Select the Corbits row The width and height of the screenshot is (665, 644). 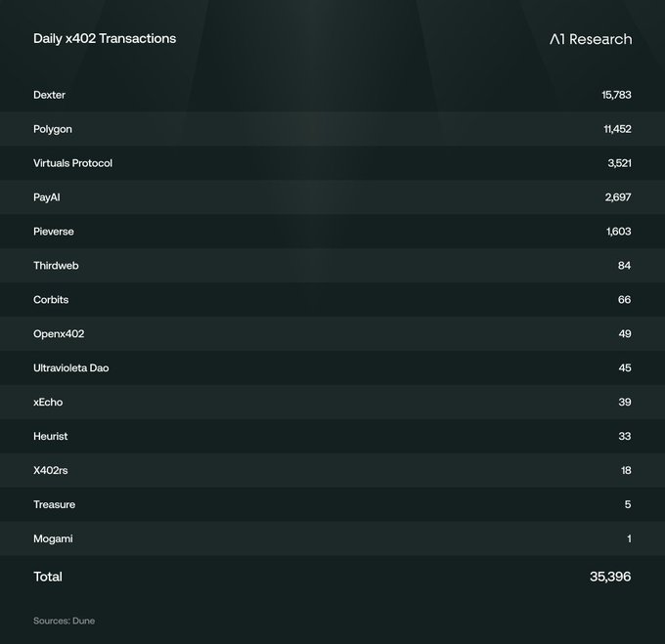[x=51, y=300]
